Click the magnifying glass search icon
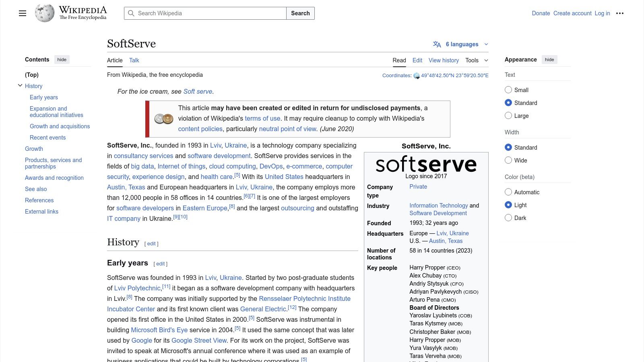Viewport: 644px width, 362px height. click(x=131, y=13)
